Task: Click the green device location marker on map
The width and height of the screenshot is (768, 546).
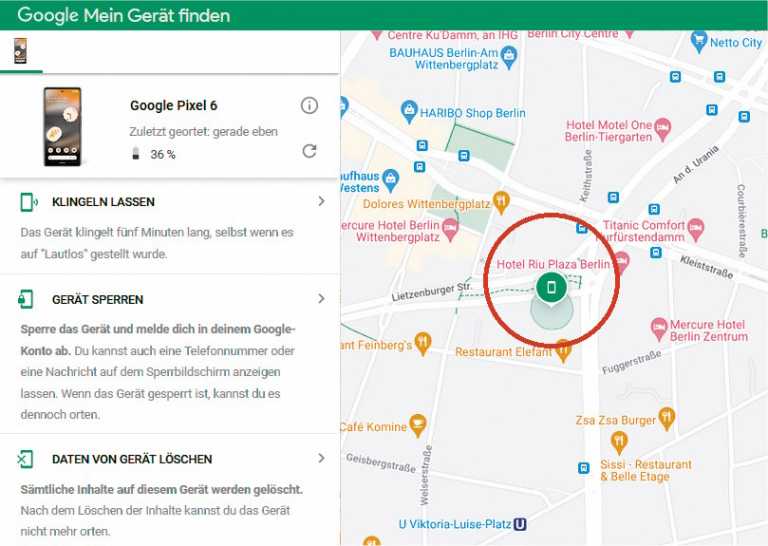Action: [x=552, y=287]
